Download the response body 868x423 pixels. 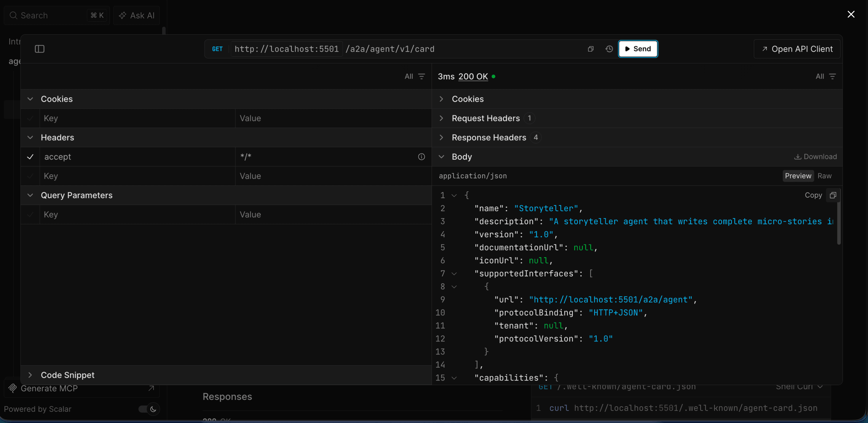coord(816,157)
